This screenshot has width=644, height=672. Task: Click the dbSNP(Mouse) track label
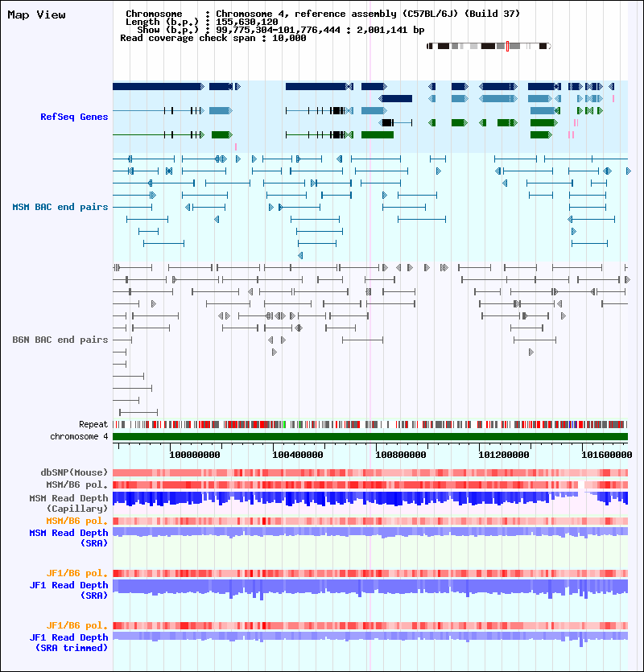pos(74,472)
